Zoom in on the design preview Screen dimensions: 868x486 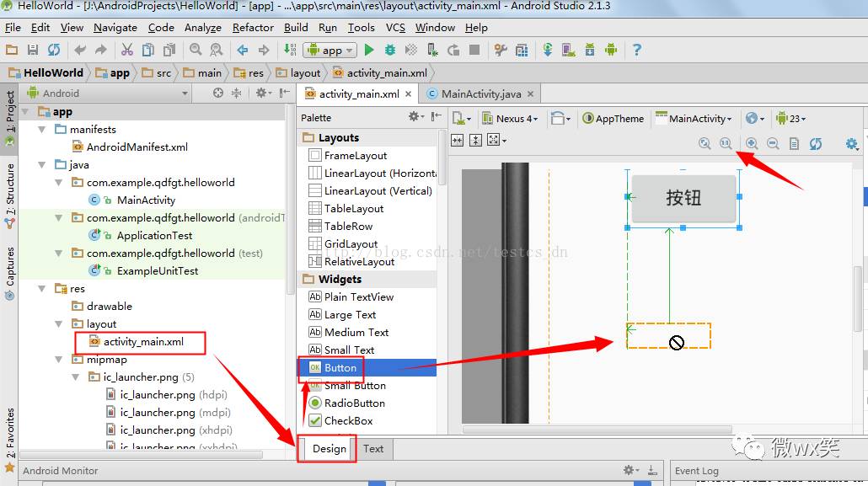(x=752, y=144)
